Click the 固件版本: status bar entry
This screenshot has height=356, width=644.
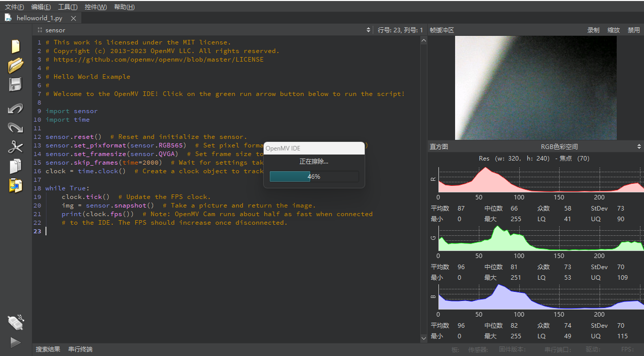click(513, 349)
